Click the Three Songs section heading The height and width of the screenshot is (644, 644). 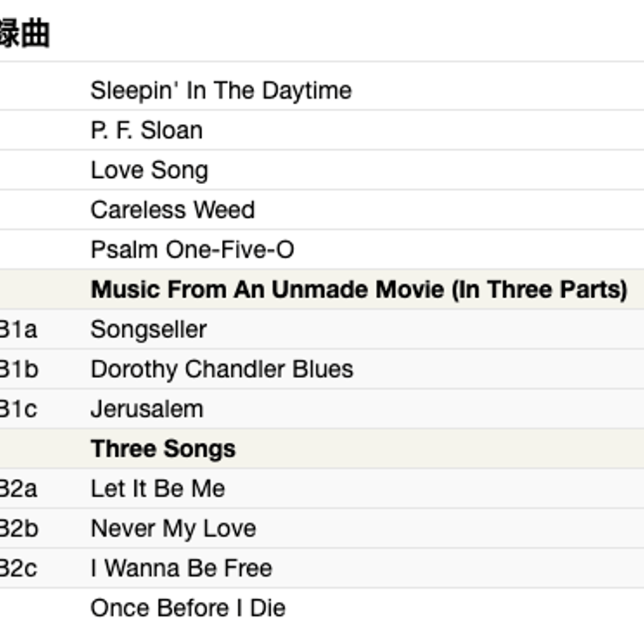coord(163,449)
